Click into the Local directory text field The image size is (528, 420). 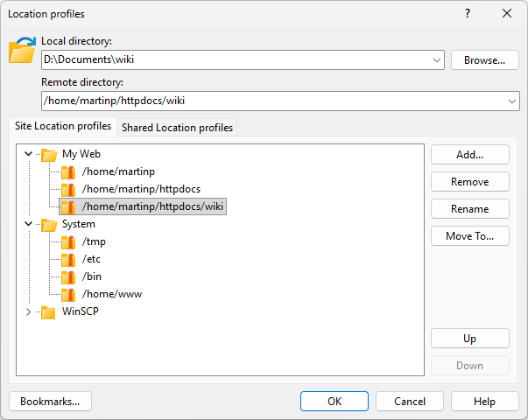[236, 60]
